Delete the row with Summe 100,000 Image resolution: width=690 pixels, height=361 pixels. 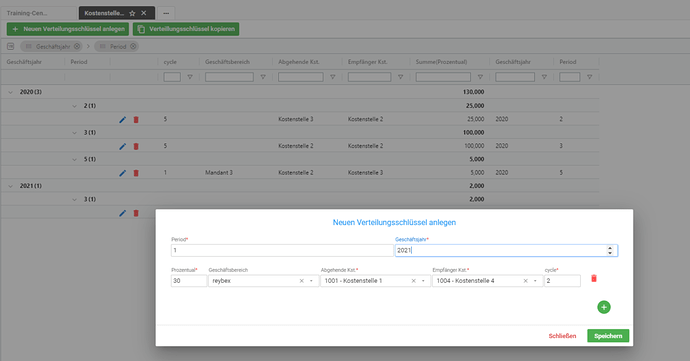136,146
